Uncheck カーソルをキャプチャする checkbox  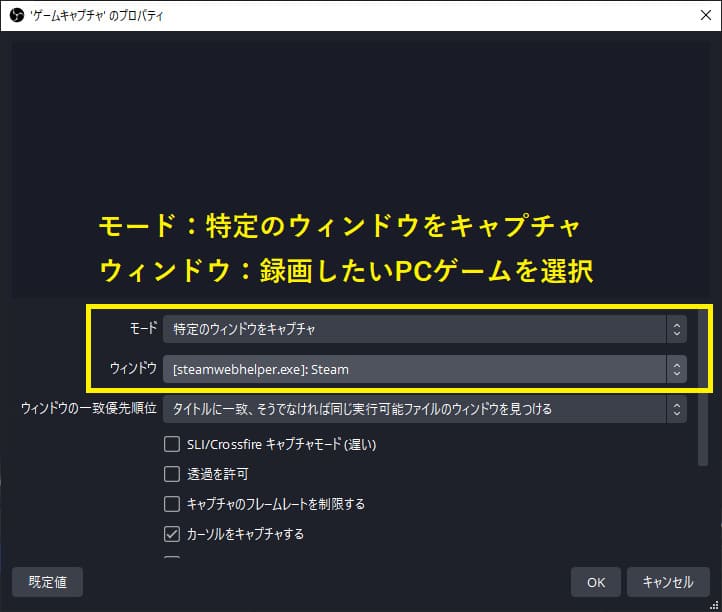[x=172, y=534]
